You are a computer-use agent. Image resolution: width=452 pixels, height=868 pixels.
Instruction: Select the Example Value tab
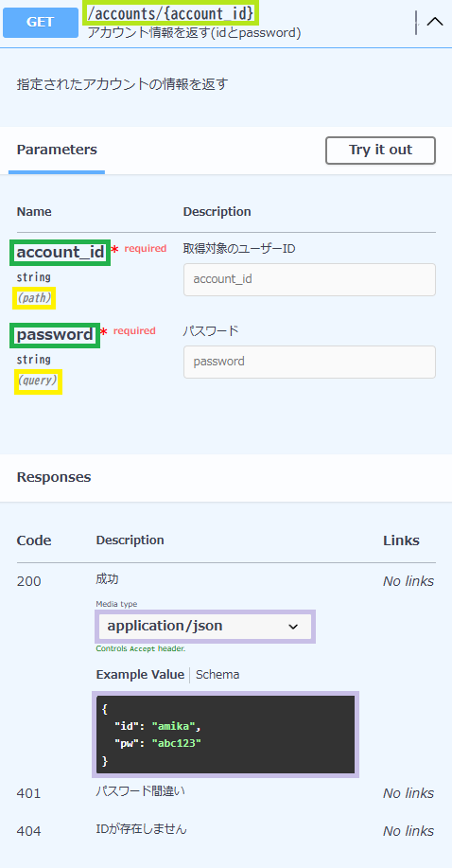pos(140,674)
